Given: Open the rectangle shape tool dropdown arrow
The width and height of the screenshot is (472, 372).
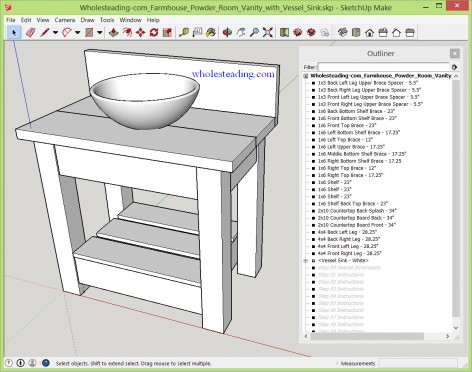Looking at the screenshot, I should click(99, 33).
